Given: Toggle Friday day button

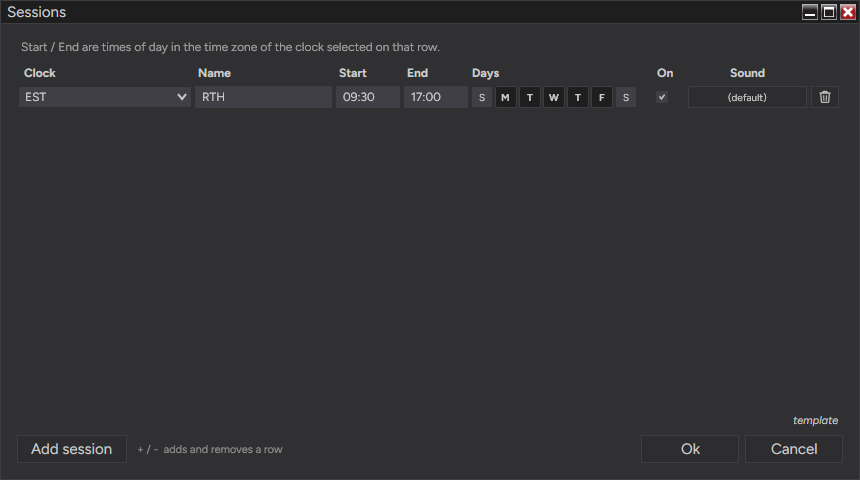Looking at the screenshot, I should (602, 98).
